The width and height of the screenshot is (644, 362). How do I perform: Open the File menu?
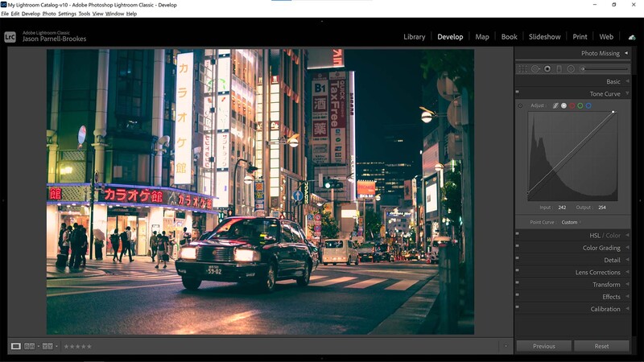(5, 14)
